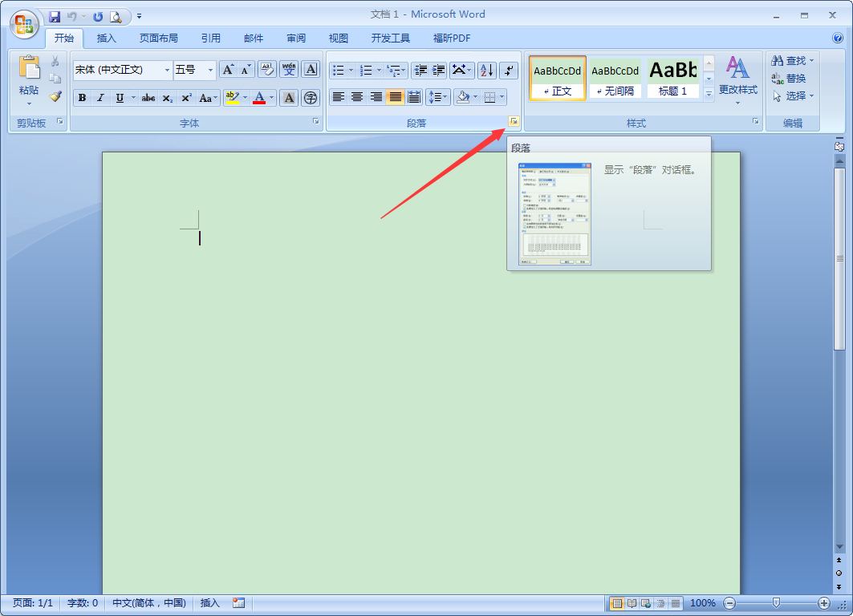This screenshot has width=853, height=616.
Task: Toggle italic formatting
Action: coord(100,97)
